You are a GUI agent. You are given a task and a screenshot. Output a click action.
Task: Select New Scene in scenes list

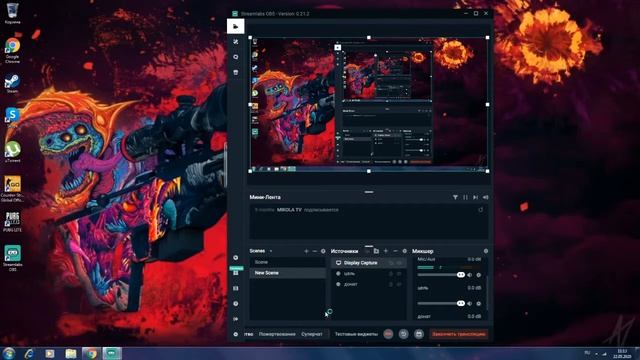point(288,273)
